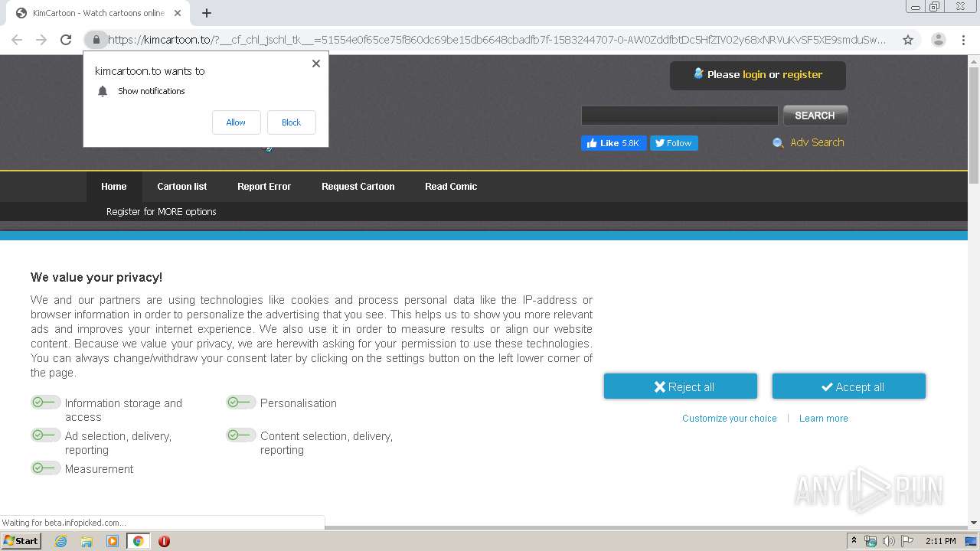The height and width of the screenshot is (551, 980).
Task: Toggle Ad selection, delivery, reporting switch
Action: 45,435
